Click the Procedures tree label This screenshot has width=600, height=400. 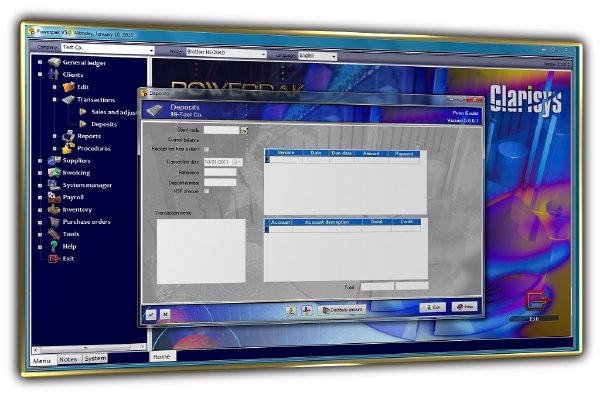[94, 148]
